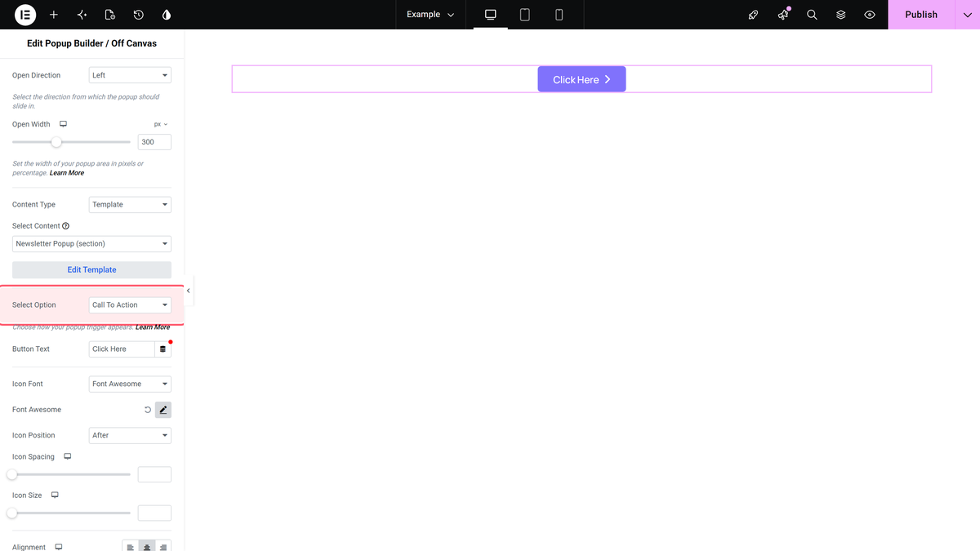Click the Open Width responsive device icon
The height and width of the screenshot is (551, 980).
coord(63,124)
